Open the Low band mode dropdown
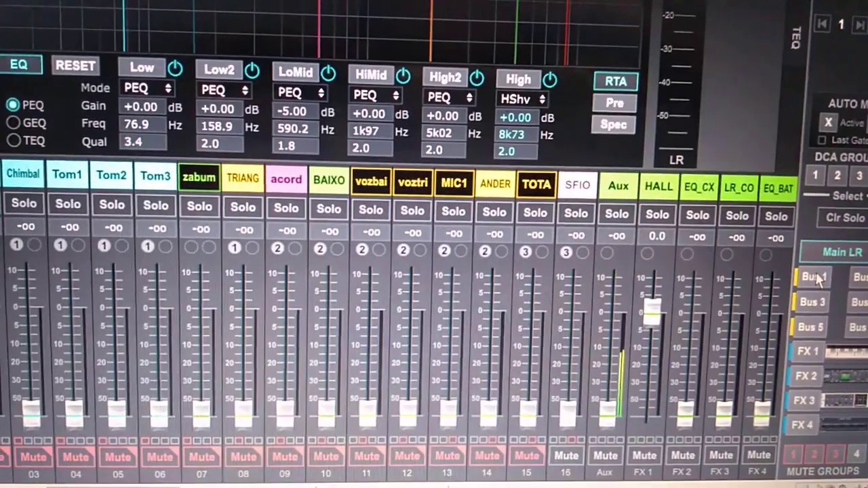This screenshot has height=488, width=868. [148, 88]
